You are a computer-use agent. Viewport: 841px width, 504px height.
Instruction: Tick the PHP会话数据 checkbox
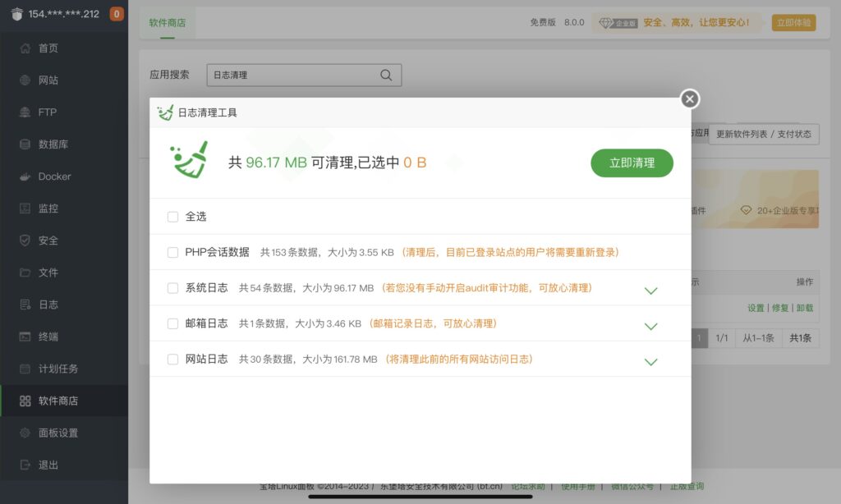click(x=172, y=253)
